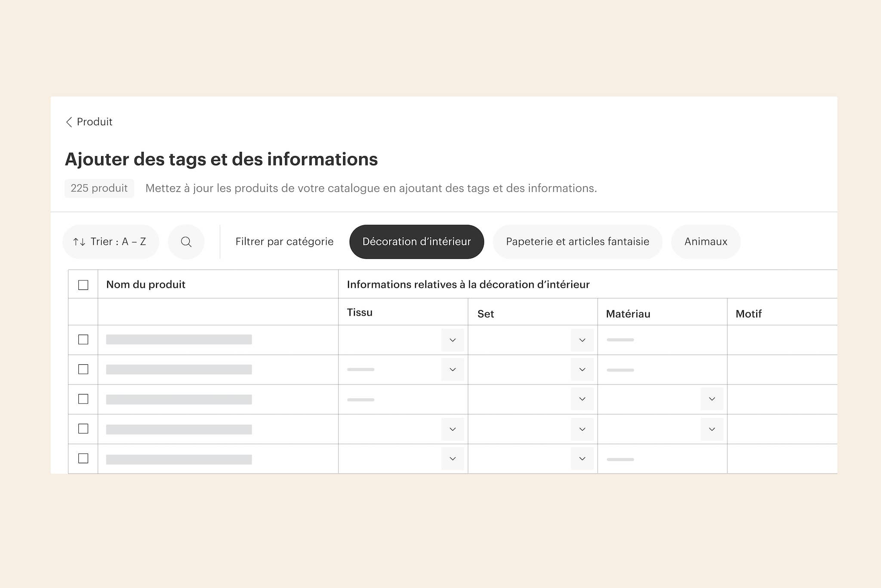
Task: Click the sort arrows icon in Trier button
Action: (79, 242)
